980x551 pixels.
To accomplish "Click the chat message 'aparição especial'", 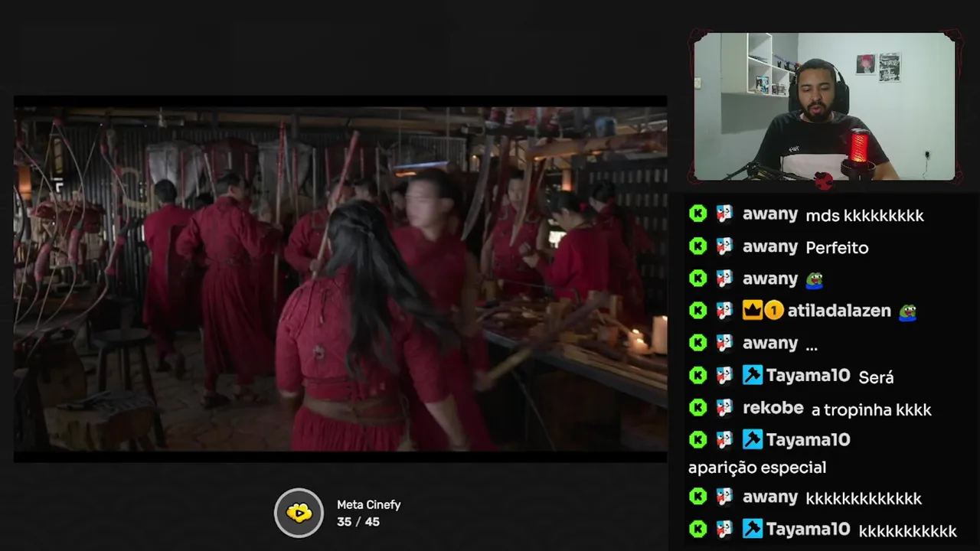I will (757, 468).
